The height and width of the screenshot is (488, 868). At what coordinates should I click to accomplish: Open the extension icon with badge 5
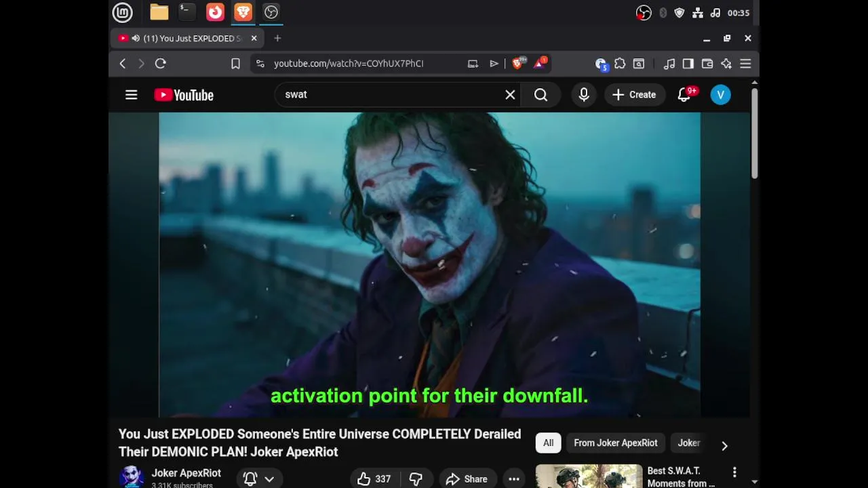(x=601, y=64)
